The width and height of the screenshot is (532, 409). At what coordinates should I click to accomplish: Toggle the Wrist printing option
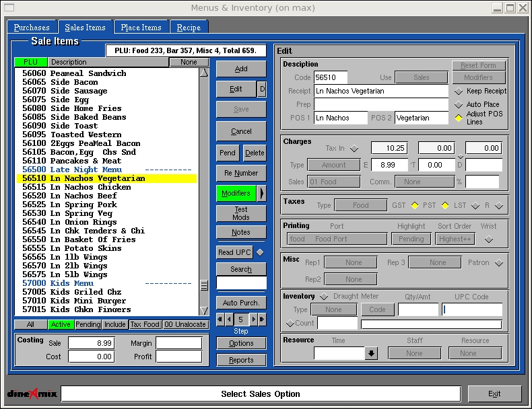click(489, 239)
